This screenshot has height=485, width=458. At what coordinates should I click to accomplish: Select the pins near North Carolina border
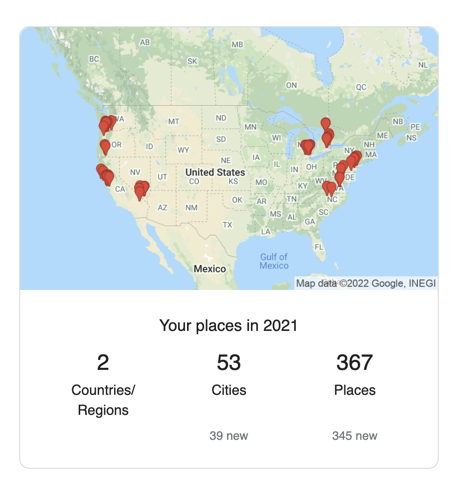[x=329, y=189]
